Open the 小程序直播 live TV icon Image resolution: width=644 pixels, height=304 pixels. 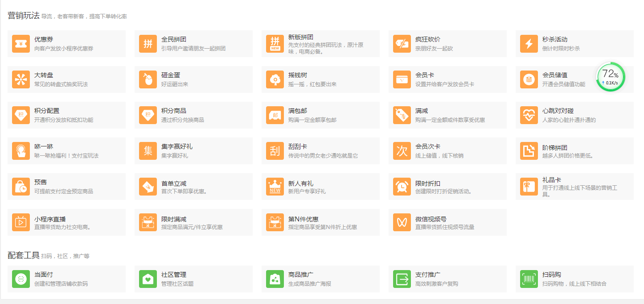coord(21,222)
